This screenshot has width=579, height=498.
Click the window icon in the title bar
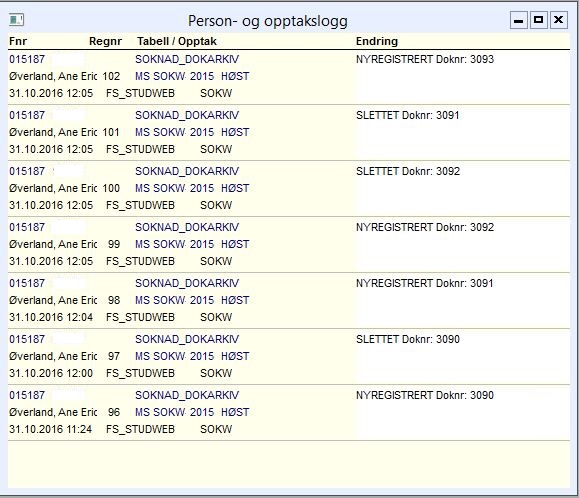tap(16, 20)
